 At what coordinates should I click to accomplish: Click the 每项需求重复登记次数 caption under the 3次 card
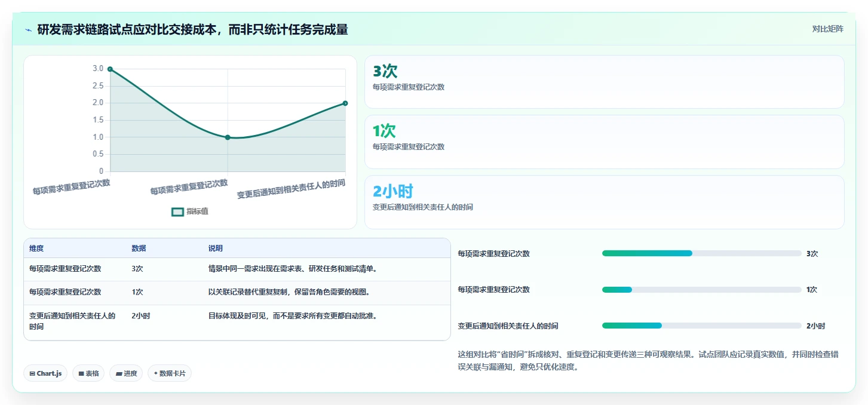pyautogui.click(x=409, y=87)
